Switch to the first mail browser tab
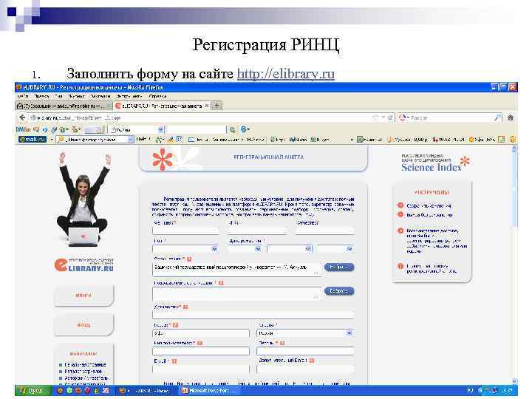This screenshot has width=532, height=399. [x=63, y=106]
